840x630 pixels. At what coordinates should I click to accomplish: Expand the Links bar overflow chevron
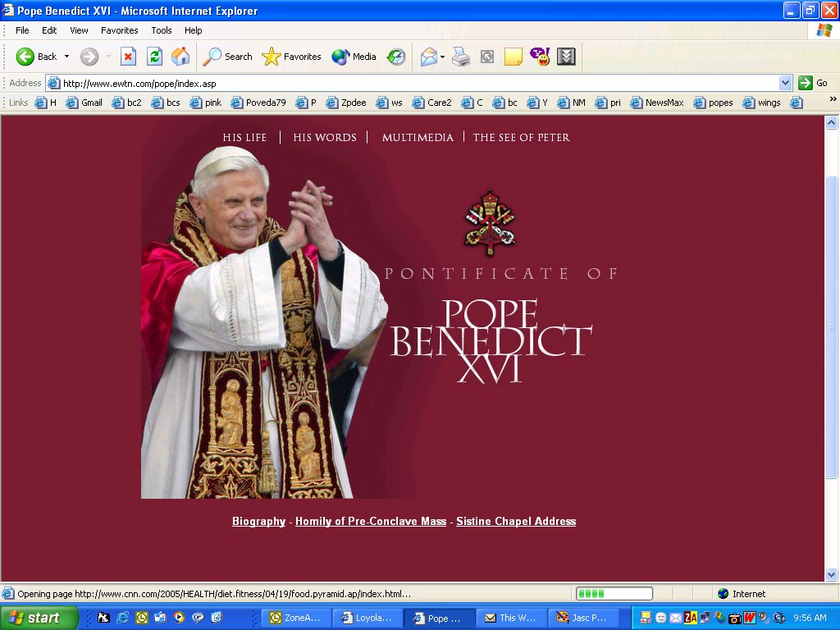833,99
